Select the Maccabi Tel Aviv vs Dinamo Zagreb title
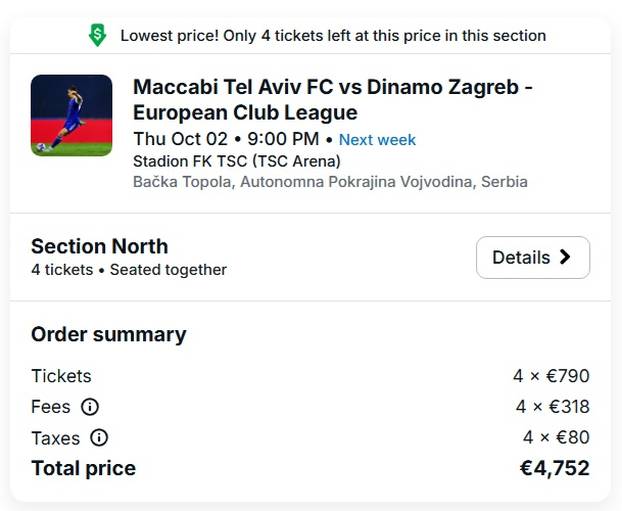Viewport: 622px width, 511px height. [x=332, y=99]
